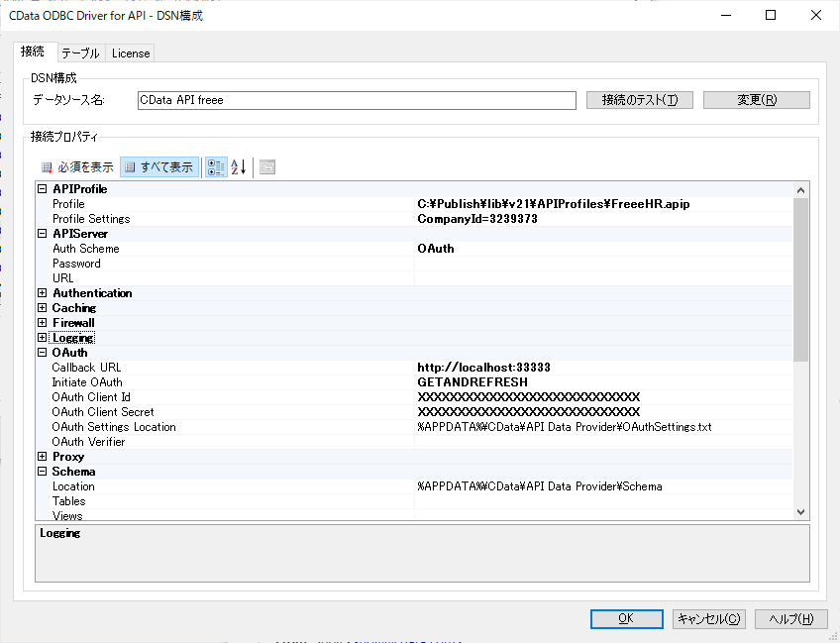This screenshot has width=840, height=643.
Task: Click the 接続のテスト(T) button
Action: pyautogui.click(x=640, y=100)
